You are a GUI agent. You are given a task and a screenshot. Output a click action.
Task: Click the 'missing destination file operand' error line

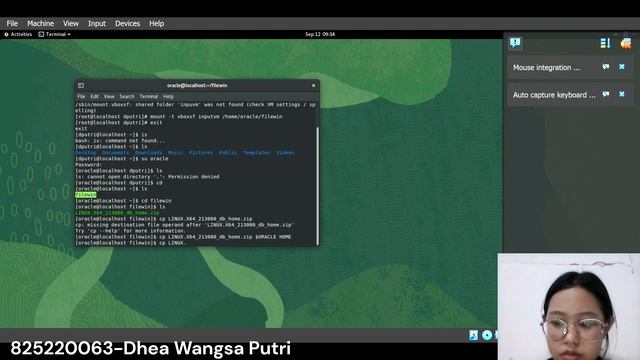184,225
